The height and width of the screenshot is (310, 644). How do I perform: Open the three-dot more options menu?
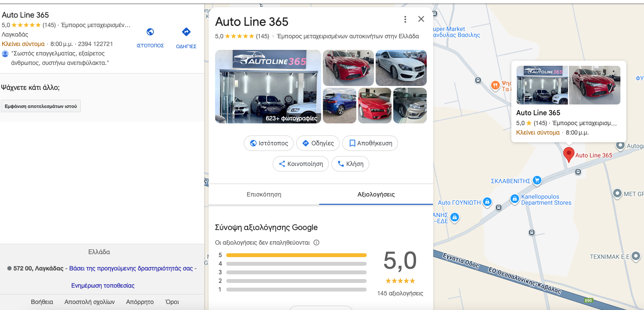pos(405,19)
